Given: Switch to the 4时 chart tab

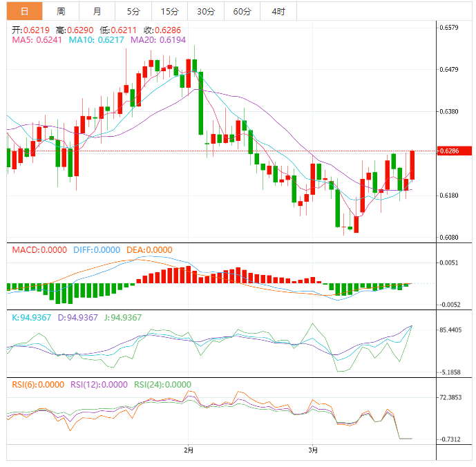Looking at the screenshot, I should [278, 11].
